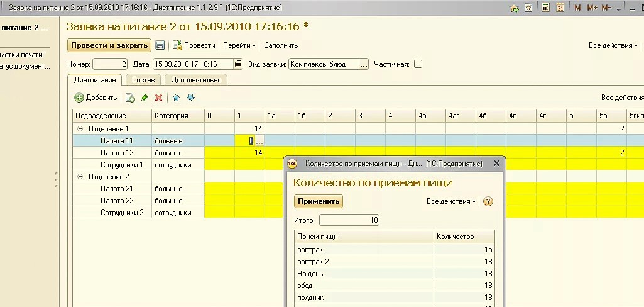Viewport: 644px width, 307px height.
Task: Collapse the Отделение 1 tree node
Action: tap(80, 129)
